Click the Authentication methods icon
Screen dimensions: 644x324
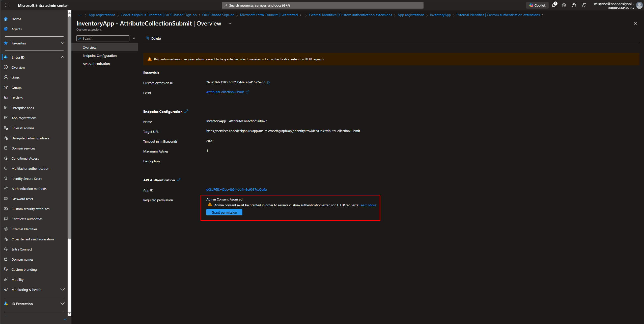pyautogui.click(x=6, y=188)
